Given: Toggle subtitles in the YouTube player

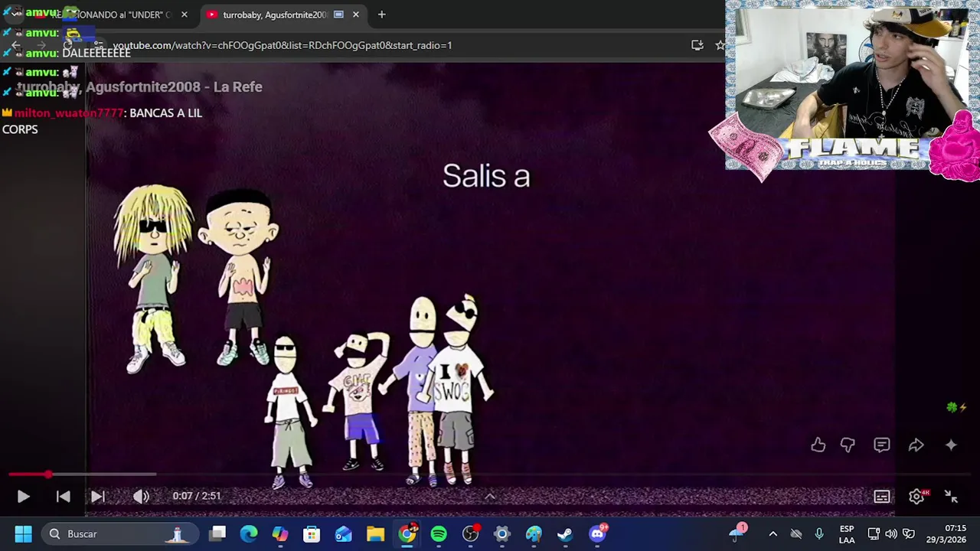Looking at the screenshot, I should [x=882, y=497].
